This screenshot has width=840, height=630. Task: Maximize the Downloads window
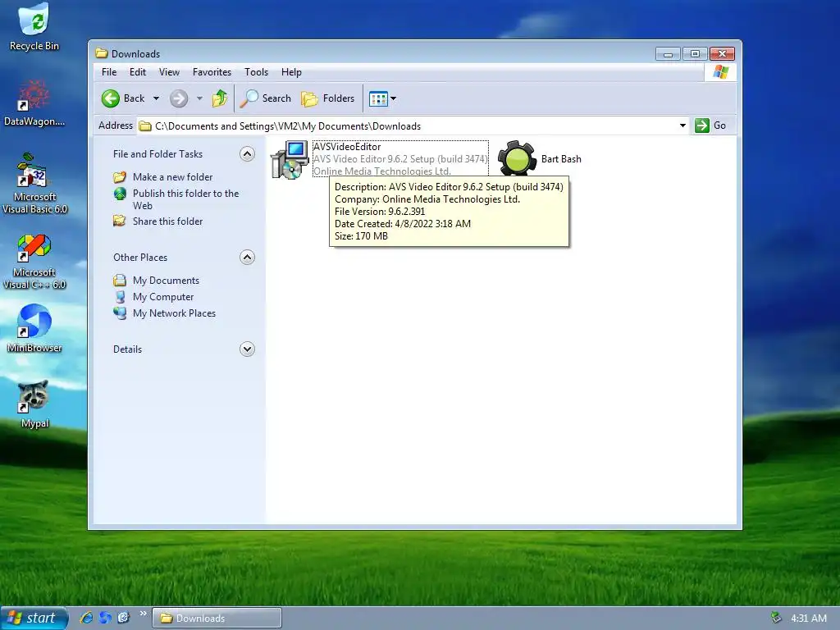click(695, 54)
